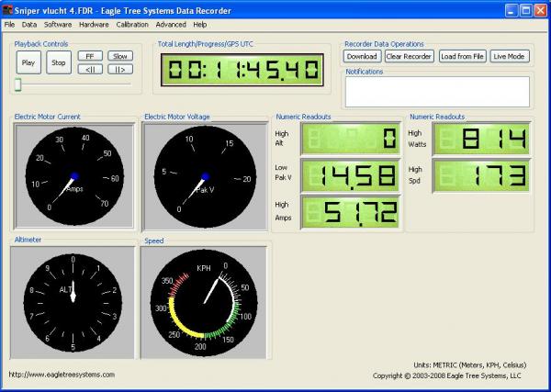This screenshot has height=392, width=551.
Task: Click the Live Mode button
Action: point(510,57)
